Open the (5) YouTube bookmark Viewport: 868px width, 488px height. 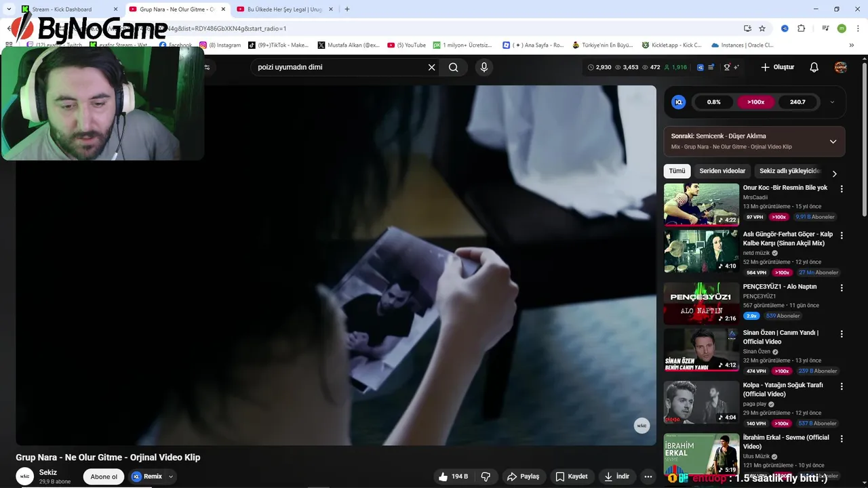(x=407, y=45)
